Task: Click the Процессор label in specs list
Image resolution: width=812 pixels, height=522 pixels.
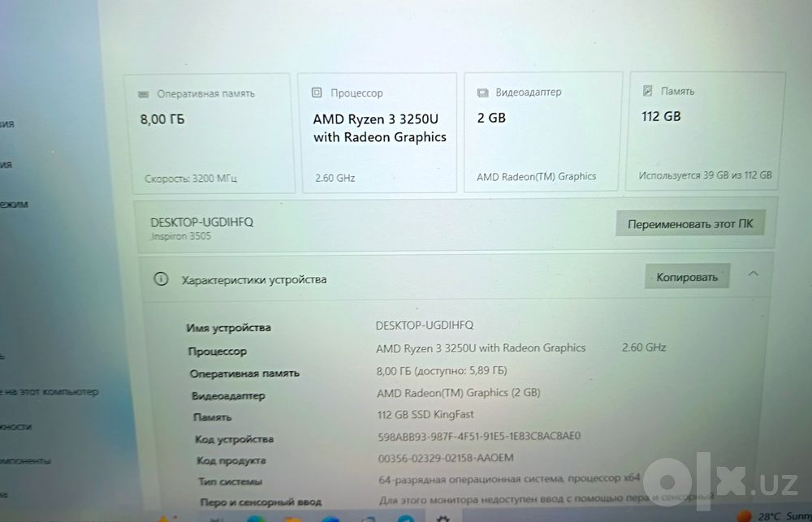Action: [x=217, y=351]
